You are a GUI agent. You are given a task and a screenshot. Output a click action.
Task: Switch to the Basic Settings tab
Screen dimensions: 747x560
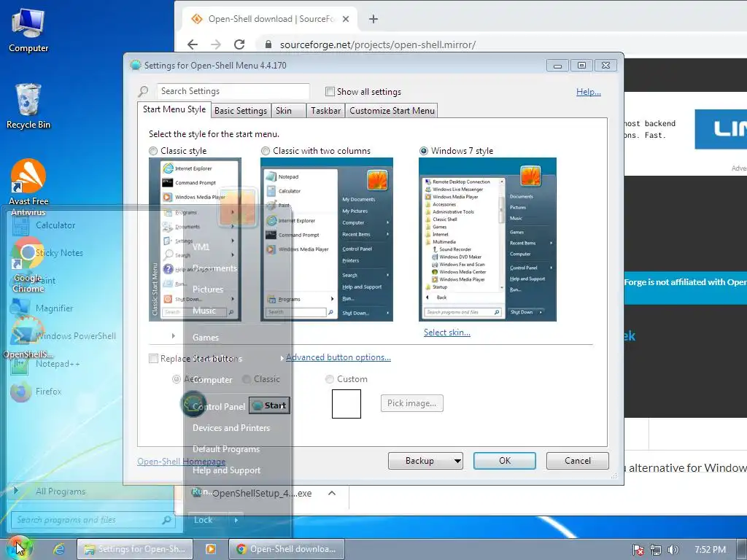click(x=241, y=111)
